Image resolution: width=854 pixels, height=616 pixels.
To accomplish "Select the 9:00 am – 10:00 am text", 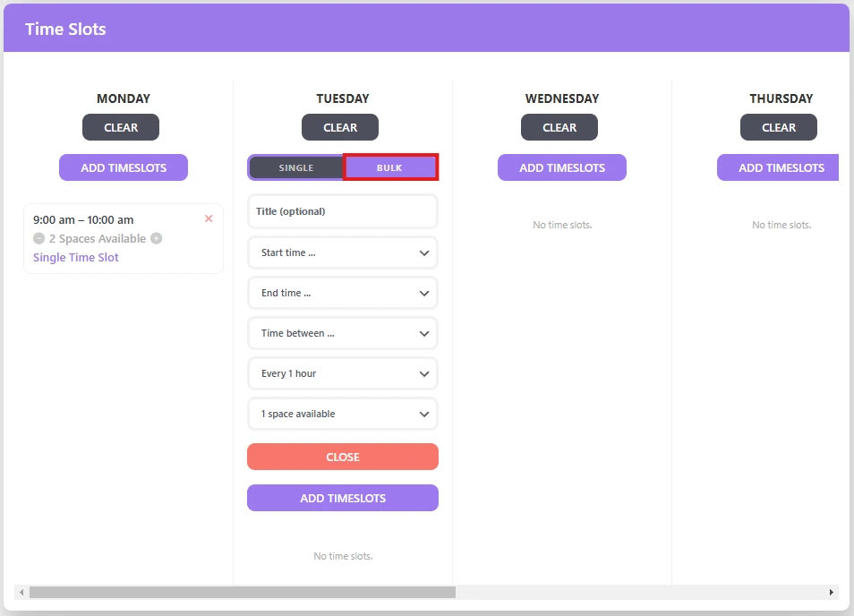I will 83,220.
